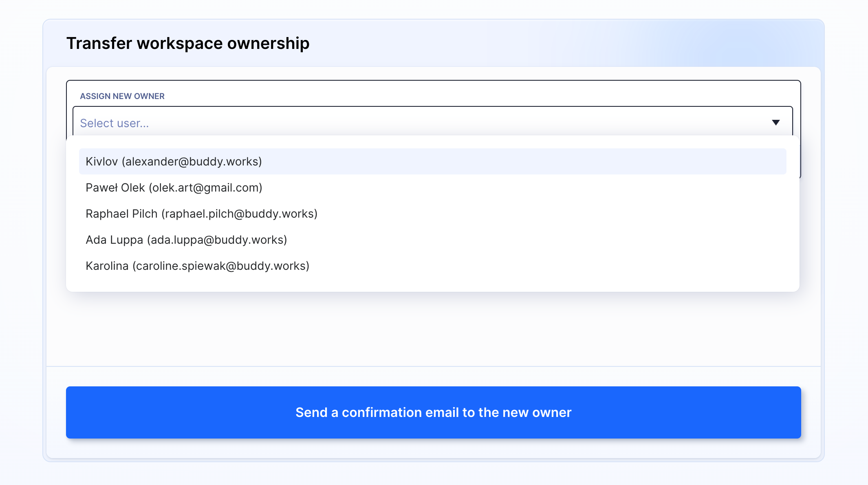Click the dropdown arrow next to Select user
This screenshot has width=868, height=485.
click(x=775, y=123)
